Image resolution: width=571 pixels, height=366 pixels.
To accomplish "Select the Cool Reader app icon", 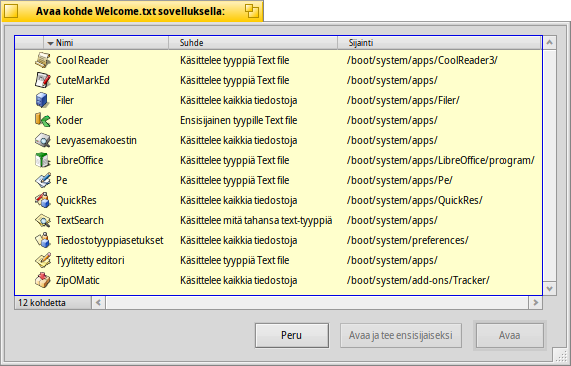I will click(x=43, y=60).
